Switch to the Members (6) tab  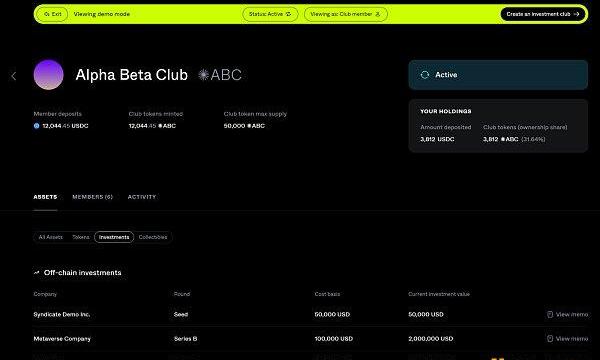click(93, 197)
